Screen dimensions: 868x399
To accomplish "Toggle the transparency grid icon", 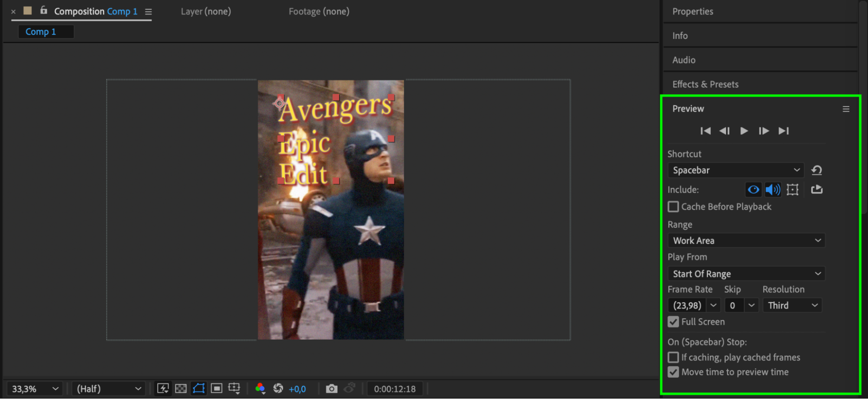I will [181, 389].
